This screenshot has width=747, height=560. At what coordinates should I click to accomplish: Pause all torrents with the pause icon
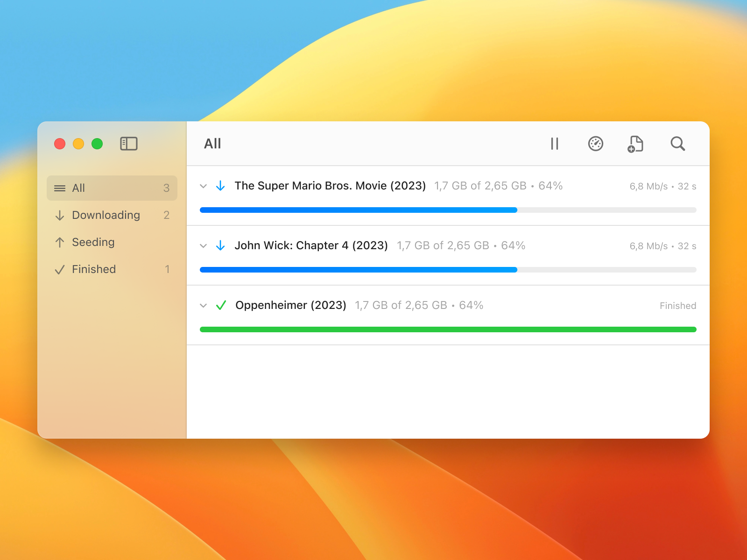click(555, 144)
